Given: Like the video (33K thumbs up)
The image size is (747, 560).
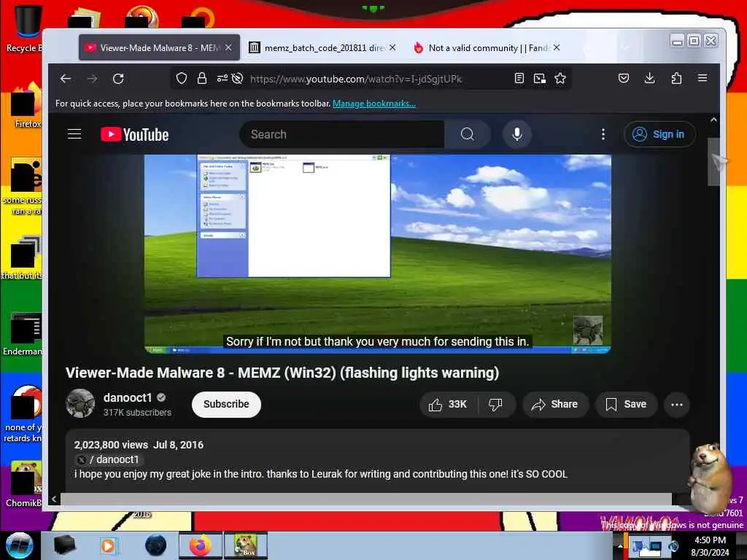Looking at the screenshot, I should [x=448, y=404].
